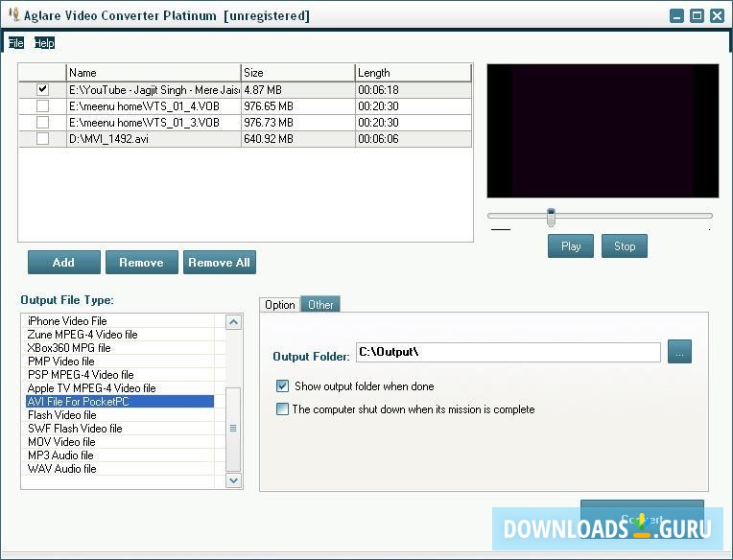Select AVI File For PocketPC
733x560 pixels.
(x=120, y=402)
